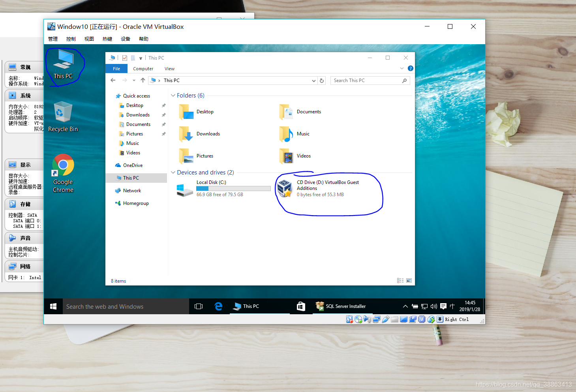Launch Microsoft Edge from the taskbar

pyautogui.click(x=218, y=306)
